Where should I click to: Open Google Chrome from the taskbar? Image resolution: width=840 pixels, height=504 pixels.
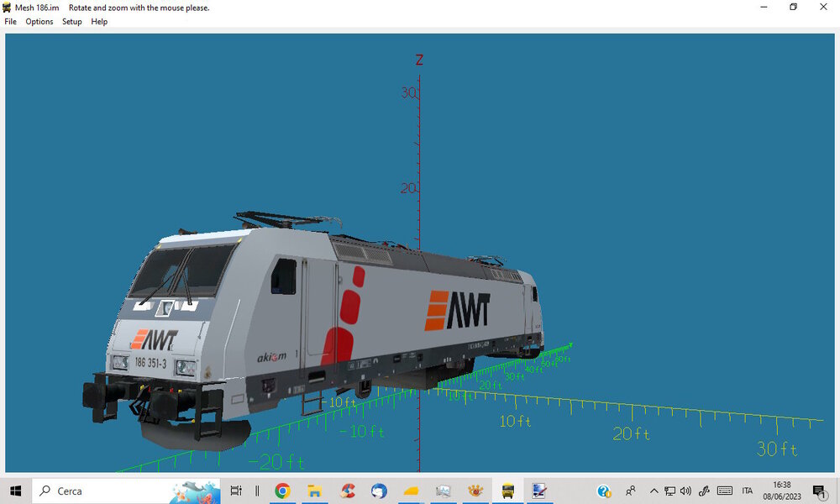(282, 491)
